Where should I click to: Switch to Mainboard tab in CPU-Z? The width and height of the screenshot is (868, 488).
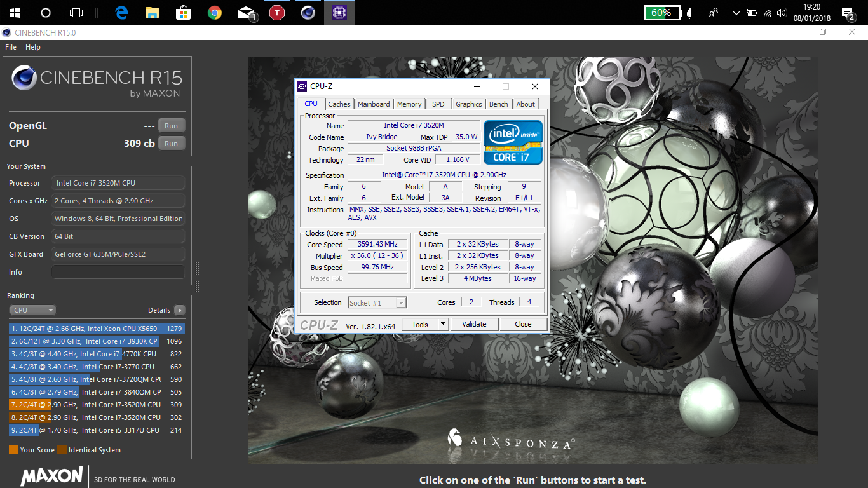(x=374, y=104)
